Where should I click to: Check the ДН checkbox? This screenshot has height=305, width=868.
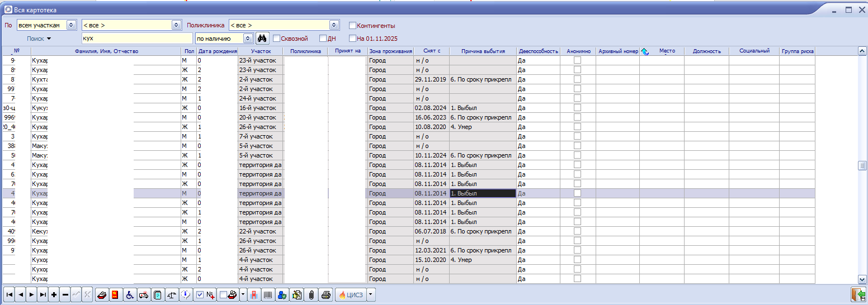pos(323,39)
